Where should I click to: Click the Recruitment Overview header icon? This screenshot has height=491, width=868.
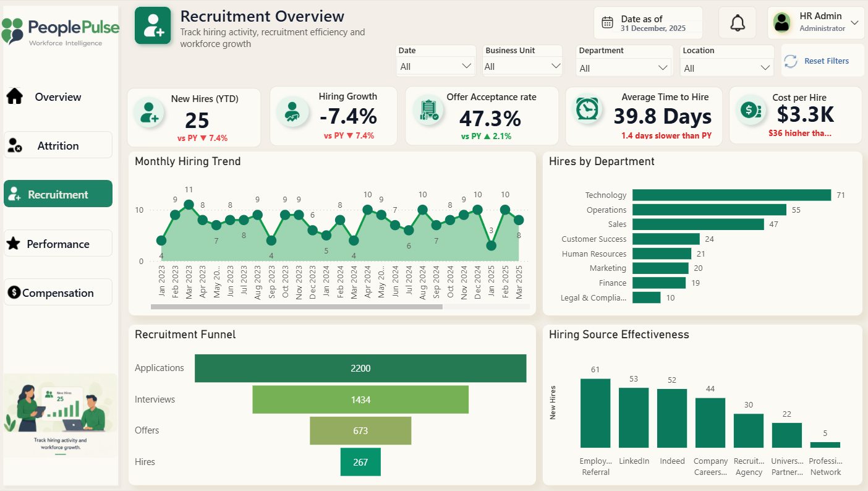[153, 25]
